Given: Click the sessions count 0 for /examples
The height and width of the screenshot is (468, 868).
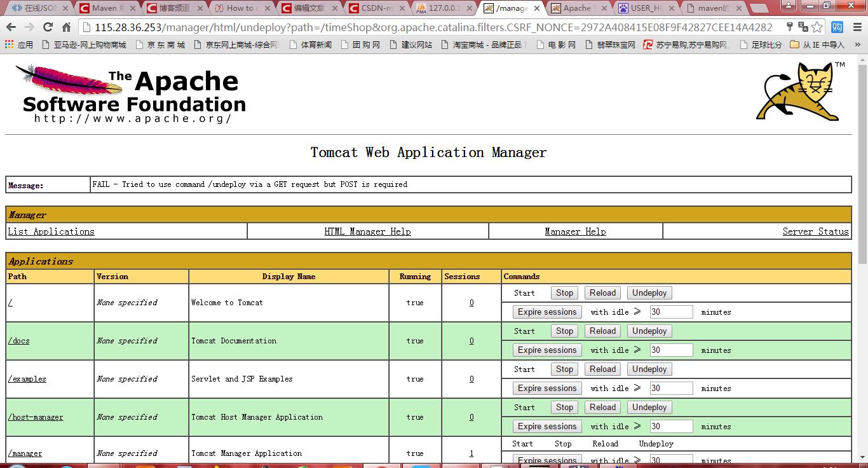Looking at the screenshot, I should point(471,379).
